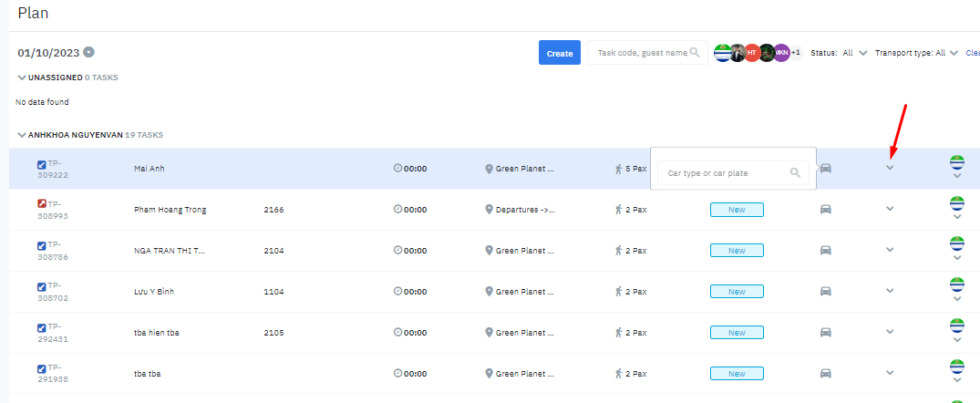980x403 pixels.
Task: Expand the chevron in Mai Anh row
Action: coord(890,168)
